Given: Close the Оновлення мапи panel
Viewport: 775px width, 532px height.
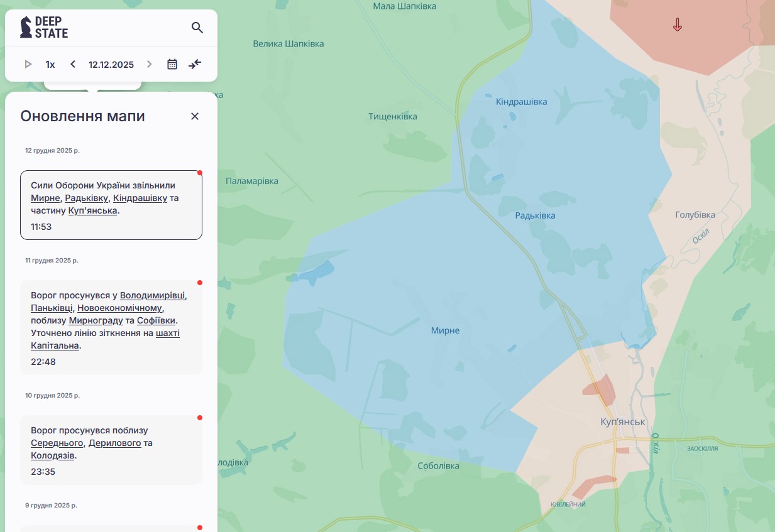Looking at the screenshot, I should pos(195,116).
